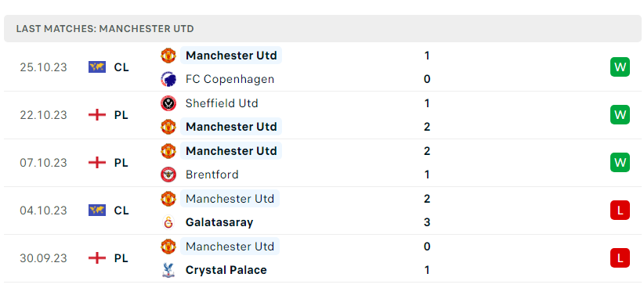Open the FC Copenhagen team link

click(230, 79)
